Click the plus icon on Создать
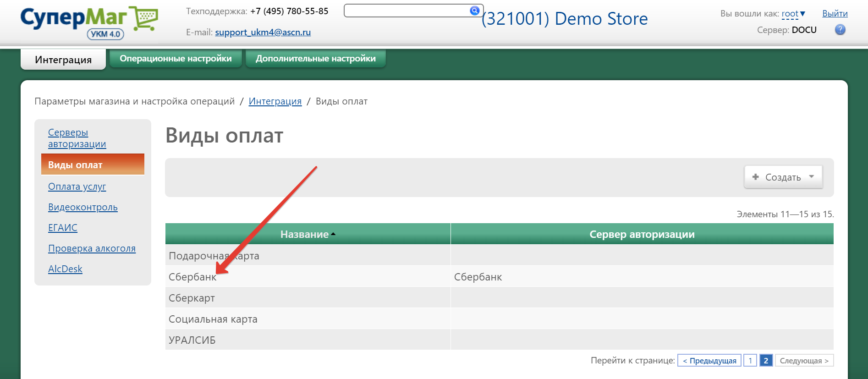The width and height of the screenshot is (868, 379). (756, 177)
